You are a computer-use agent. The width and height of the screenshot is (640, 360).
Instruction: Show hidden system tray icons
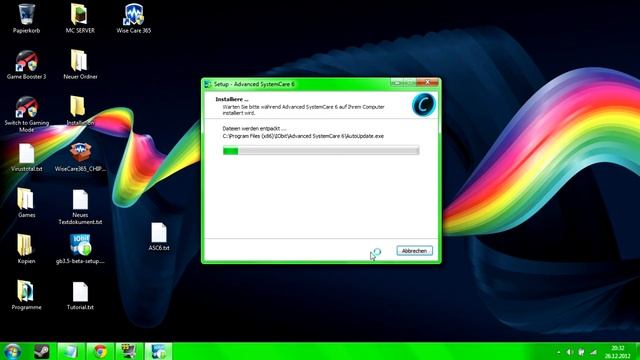click(x=558, y=352)
